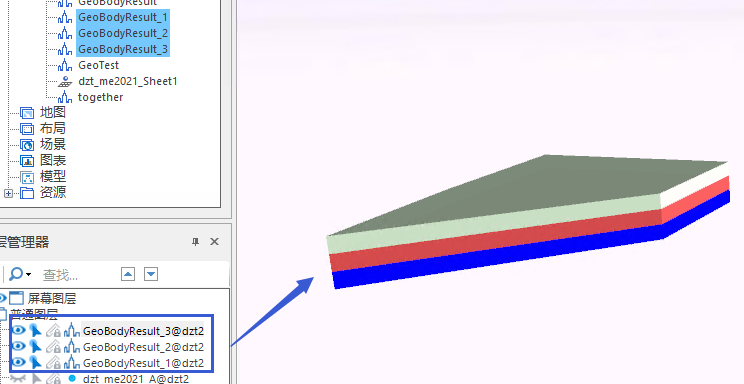Select the 地图 maps node
The image size is (744, 384).
[x=53, y=112]
